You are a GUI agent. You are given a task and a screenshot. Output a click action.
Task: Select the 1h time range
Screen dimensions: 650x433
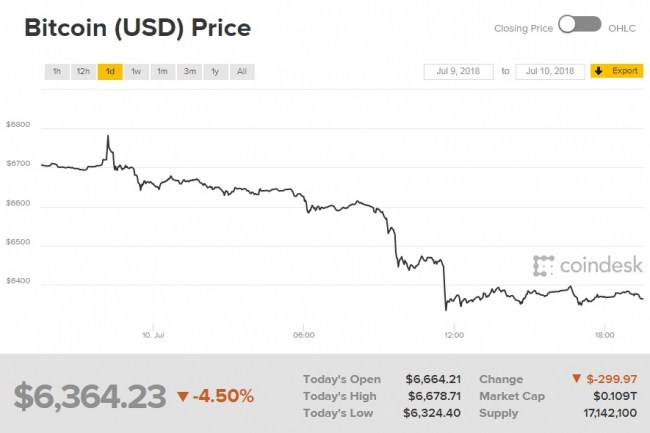[57, 72]
